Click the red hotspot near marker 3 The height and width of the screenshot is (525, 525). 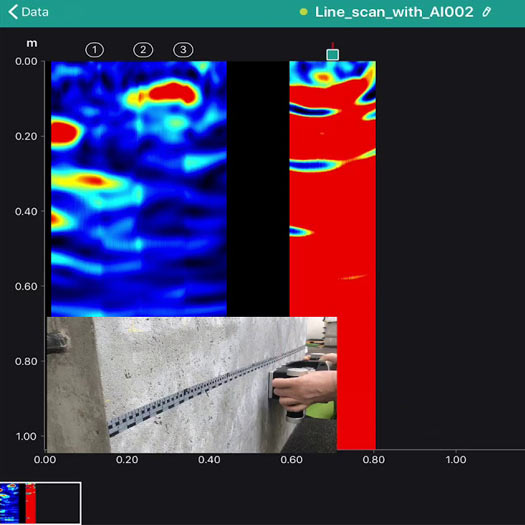click(173, 93)
